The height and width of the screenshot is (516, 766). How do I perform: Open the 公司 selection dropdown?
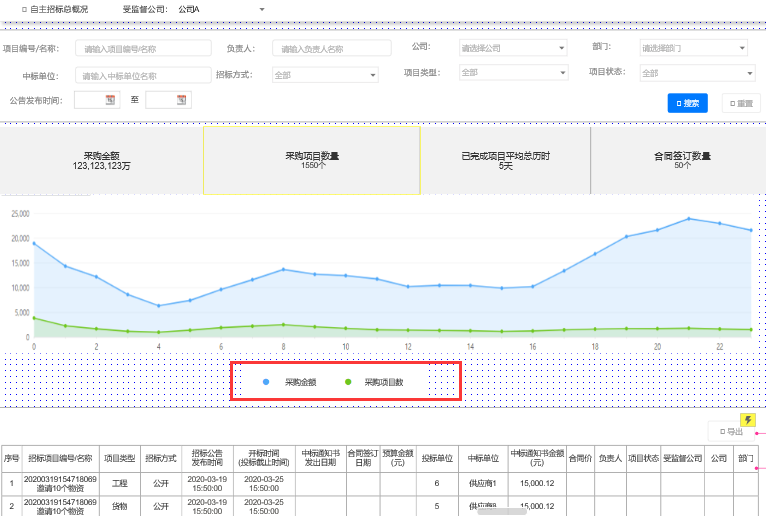[513, 48]
